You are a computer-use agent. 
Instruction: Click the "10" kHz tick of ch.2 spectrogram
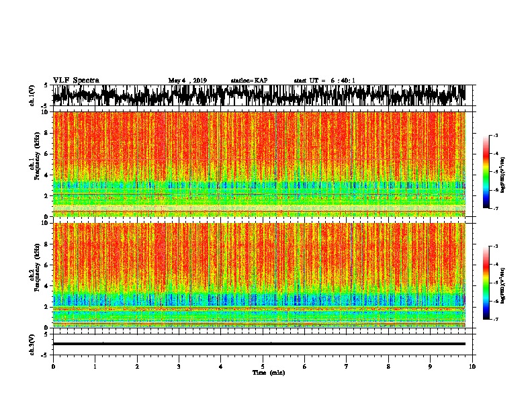pyautogui.click(x=45, y=223)
